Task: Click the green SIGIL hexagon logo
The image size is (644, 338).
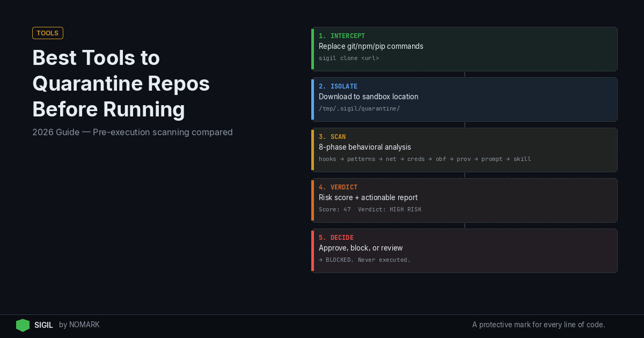Action: 23,325
